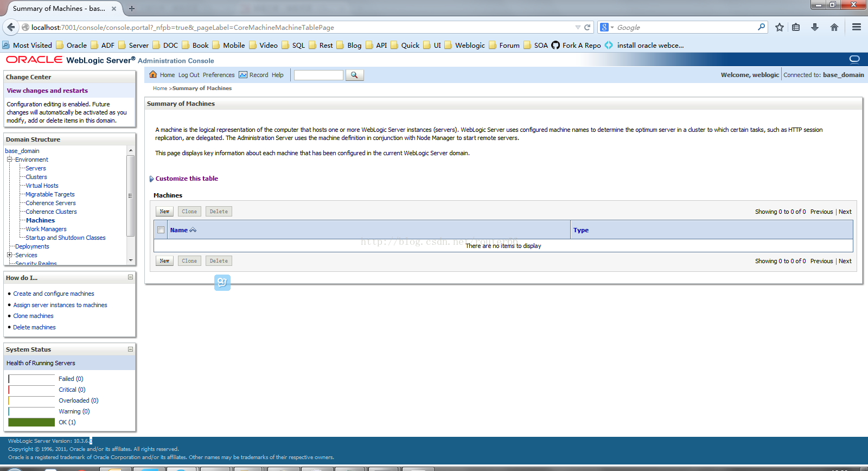This screenshot has width=868, height=471.
Task: Select Migratable Targets tree node
Action: coord(50,194)
